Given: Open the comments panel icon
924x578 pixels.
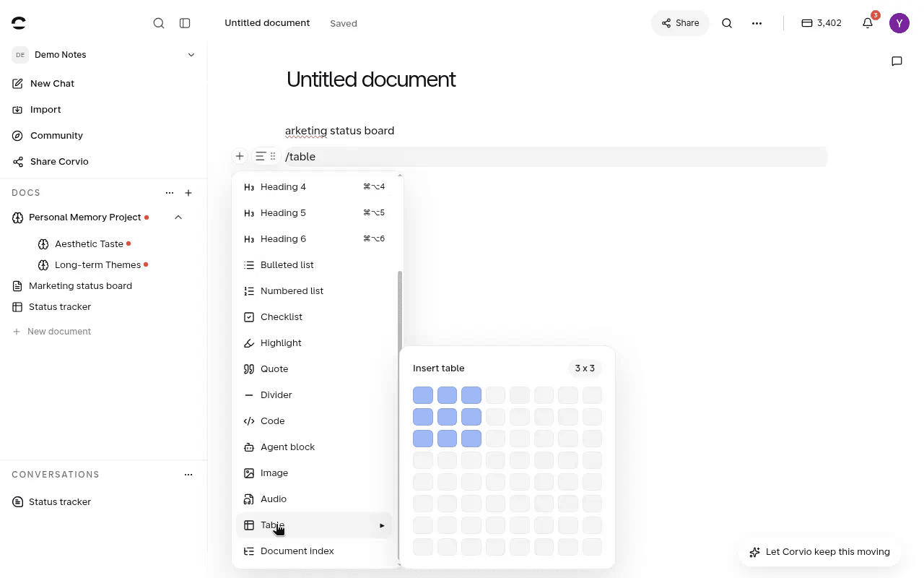Looking at the screenshot, I should pos(897,61).
